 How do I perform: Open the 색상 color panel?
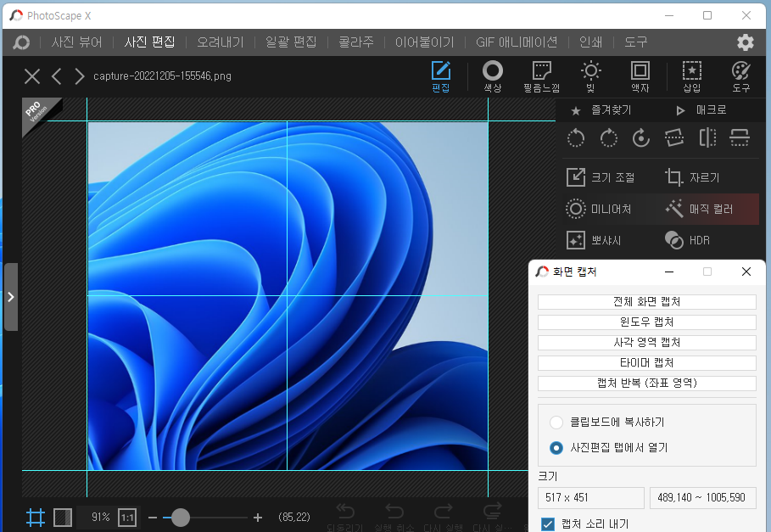(492, 76)
